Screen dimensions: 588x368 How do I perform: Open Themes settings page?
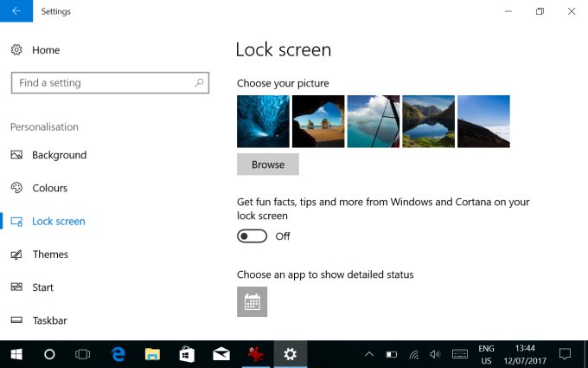coord(50,255)
